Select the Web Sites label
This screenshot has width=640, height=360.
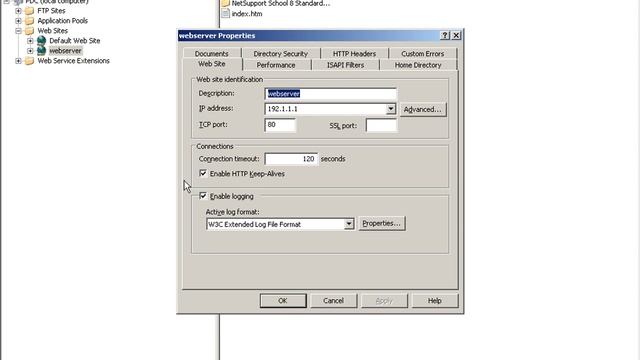tap(53, 31)
